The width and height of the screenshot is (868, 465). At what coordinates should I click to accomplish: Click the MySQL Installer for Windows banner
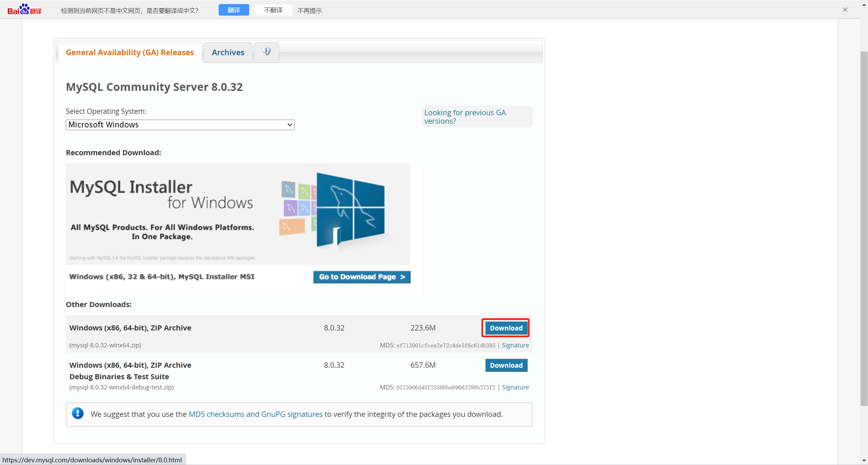click(238, 214)
